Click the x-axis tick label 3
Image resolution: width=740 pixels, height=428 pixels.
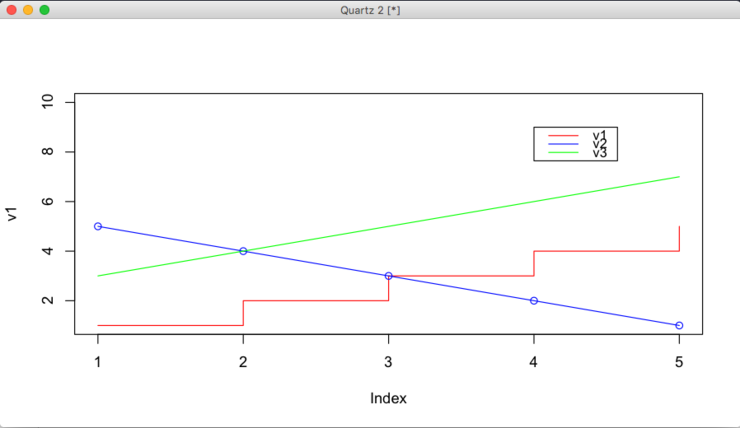click(x=389, y=361)
